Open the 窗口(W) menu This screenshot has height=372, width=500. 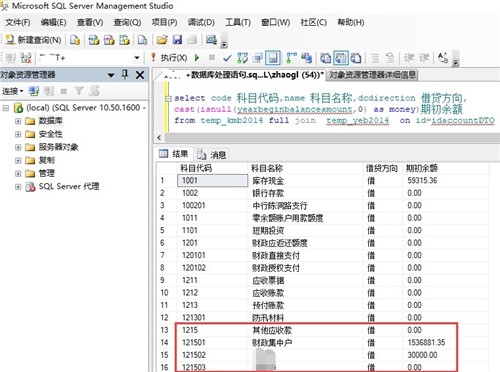(275, 22)
